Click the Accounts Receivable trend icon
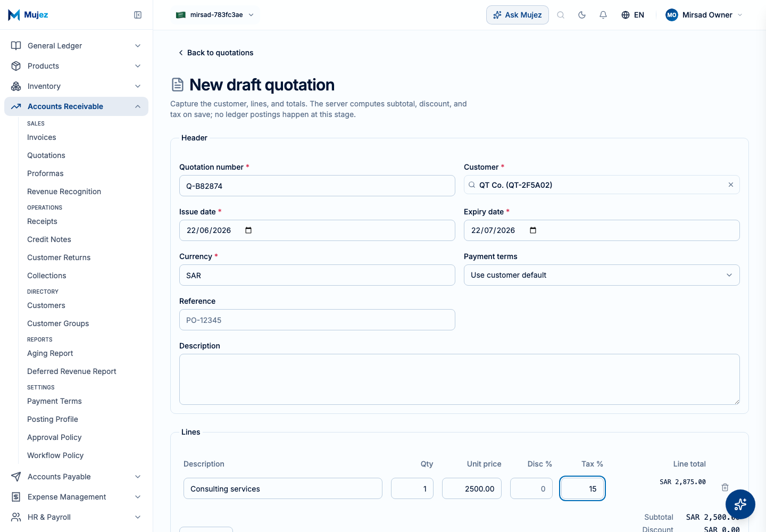Screen dimensions: 766x532 pos(16,106)
